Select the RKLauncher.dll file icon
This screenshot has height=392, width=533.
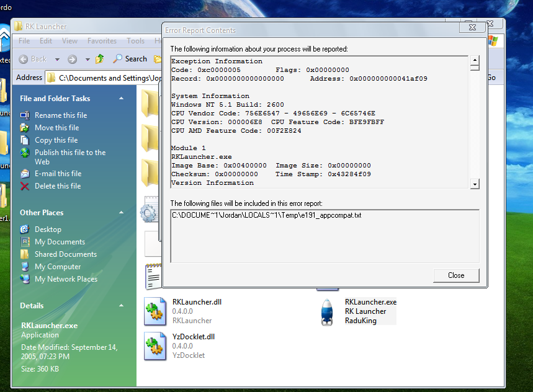click(x=155, y=311)
